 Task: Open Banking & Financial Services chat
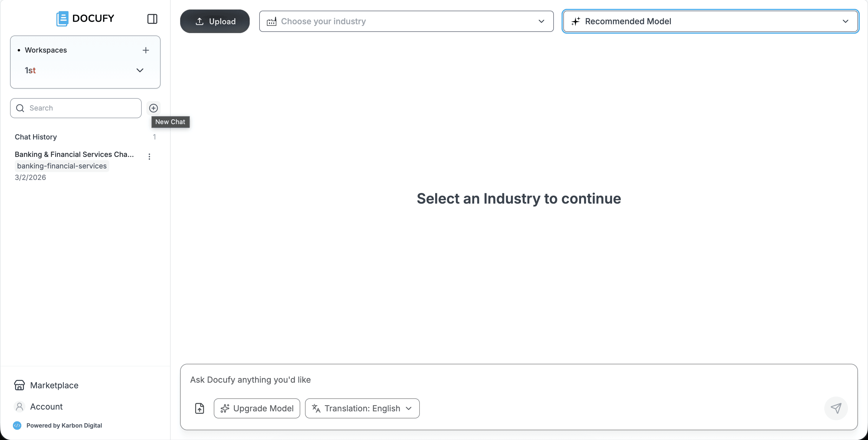click(x=74, y=155)
